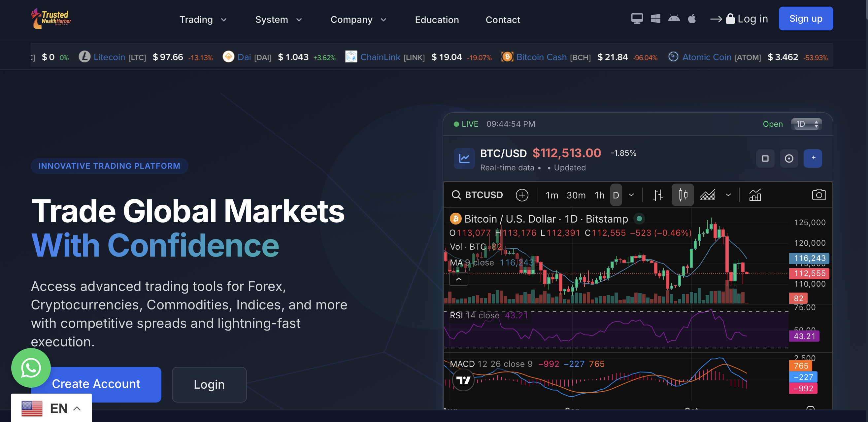This screenshot has height=422, width=868.
Task: Select the candlestick chart type icon
Action: point(682,195)
